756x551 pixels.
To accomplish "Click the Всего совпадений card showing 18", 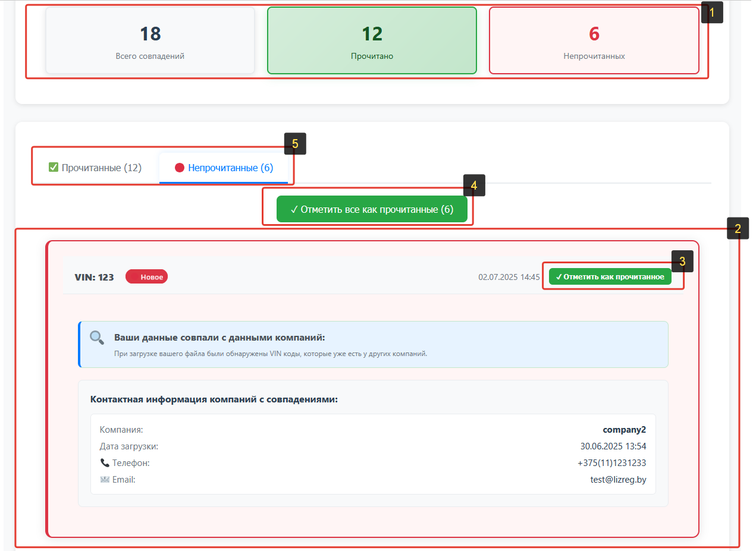I will (150, 40).
